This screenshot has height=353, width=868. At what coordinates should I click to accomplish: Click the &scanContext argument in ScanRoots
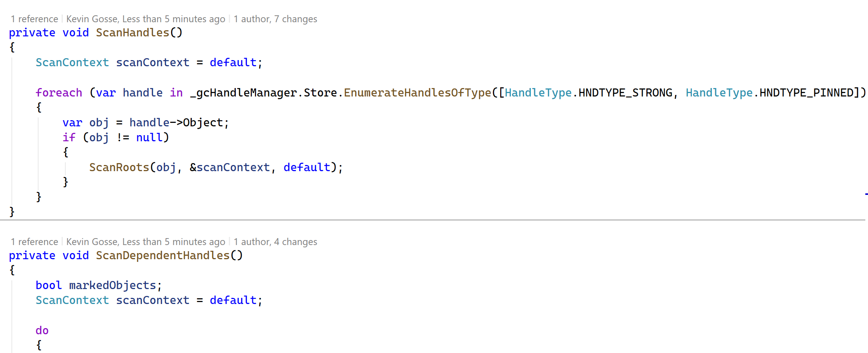230,168
